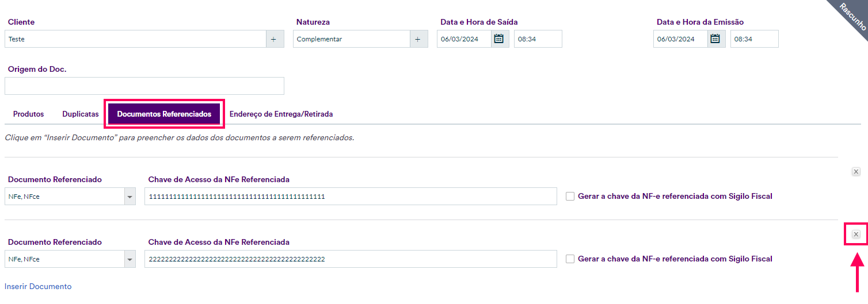Click the access key field with 1111 digits
Image resolution: width=868 pixels, height=304 pixels.
[x=350, y=197]
